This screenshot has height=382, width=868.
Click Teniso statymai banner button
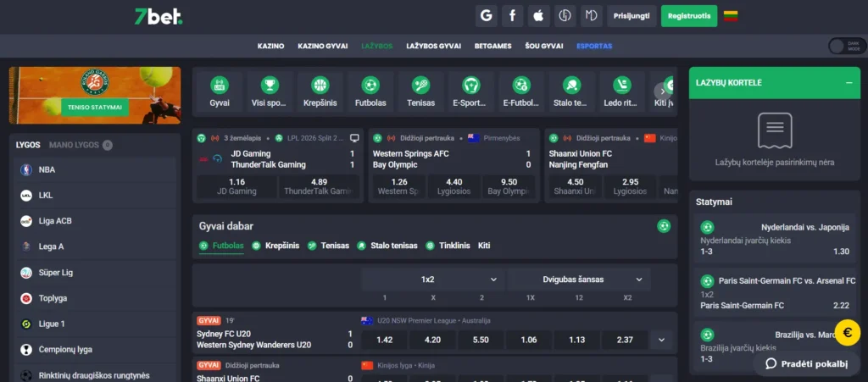(x=95, y=107)
